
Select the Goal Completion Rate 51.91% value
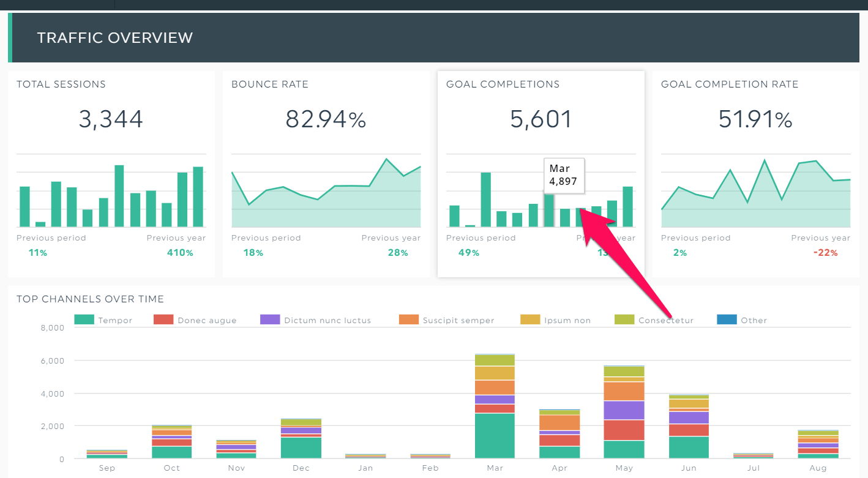(755, 119)
